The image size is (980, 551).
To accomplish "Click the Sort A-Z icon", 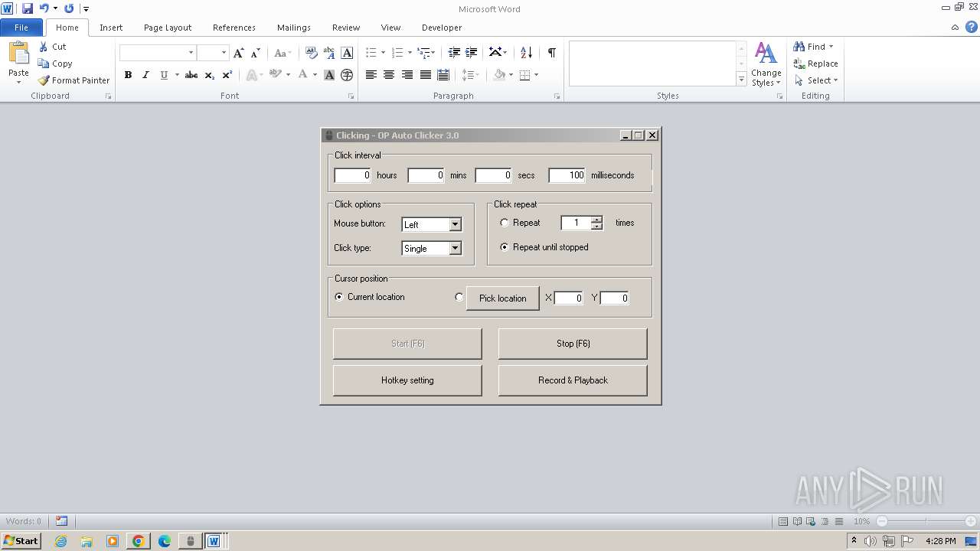I will click(x=526, y=53).
